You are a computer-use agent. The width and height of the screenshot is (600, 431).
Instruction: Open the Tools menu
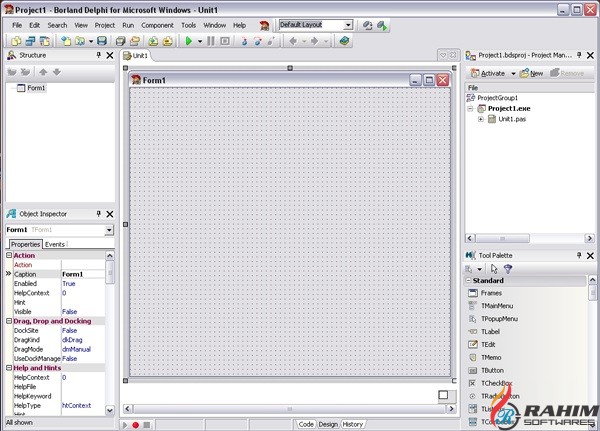(189, 25)
